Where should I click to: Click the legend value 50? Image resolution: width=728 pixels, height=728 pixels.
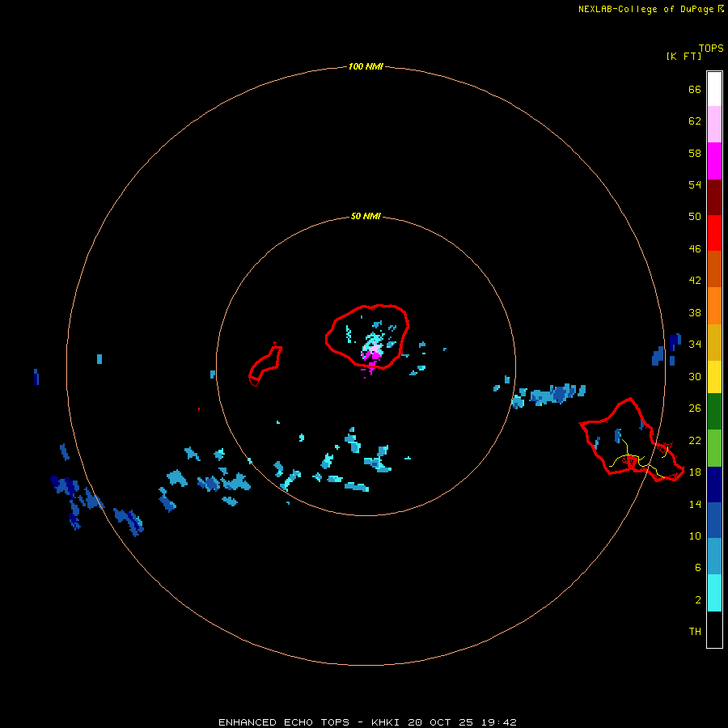[695, 216]
